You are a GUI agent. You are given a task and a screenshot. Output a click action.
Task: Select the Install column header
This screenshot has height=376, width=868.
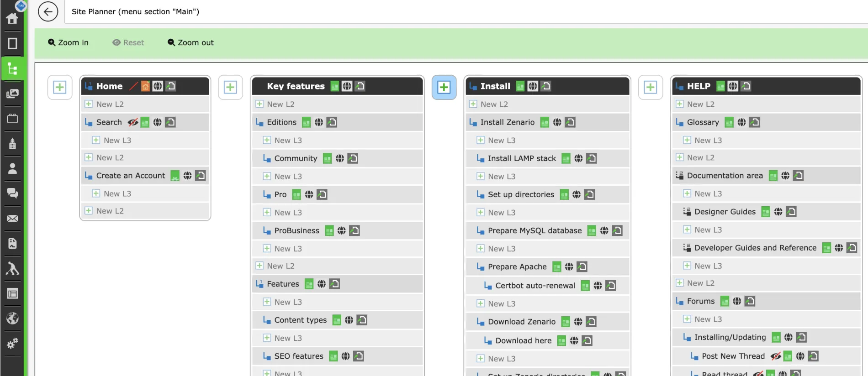tap(547, 86)
